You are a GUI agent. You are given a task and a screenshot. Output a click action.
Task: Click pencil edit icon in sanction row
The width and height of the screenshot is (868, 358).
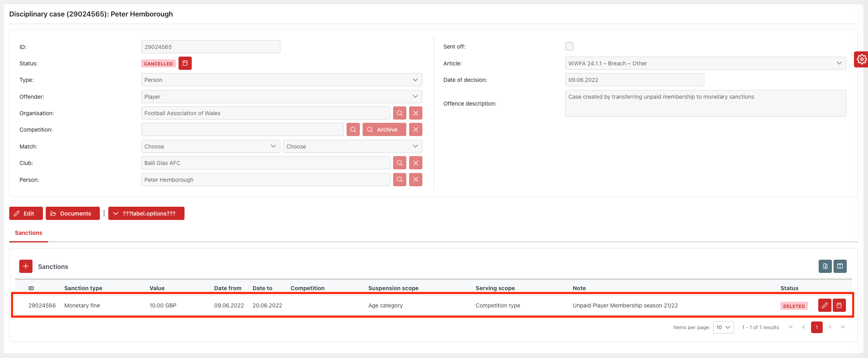click(x=824, y=305)
